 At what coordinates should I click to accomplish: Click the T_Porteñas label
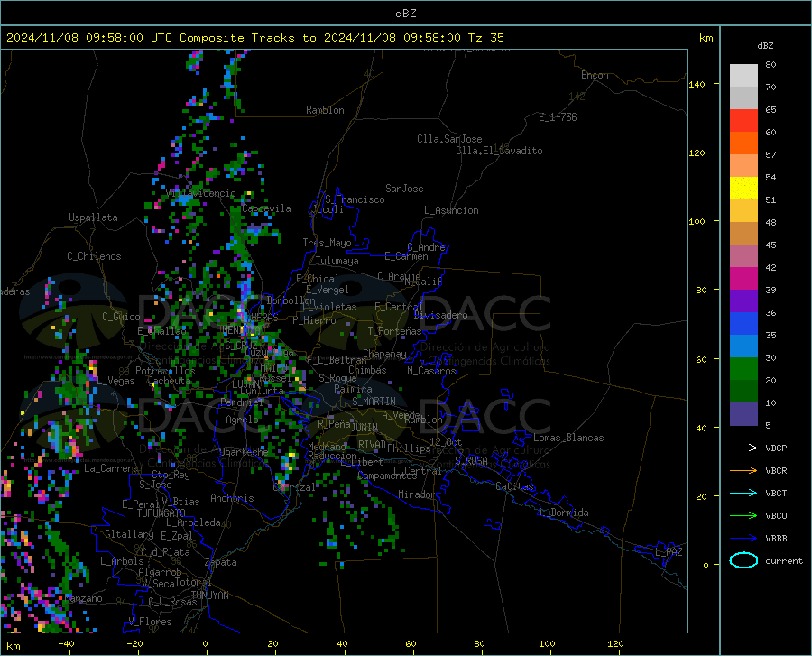click(394, 331)
